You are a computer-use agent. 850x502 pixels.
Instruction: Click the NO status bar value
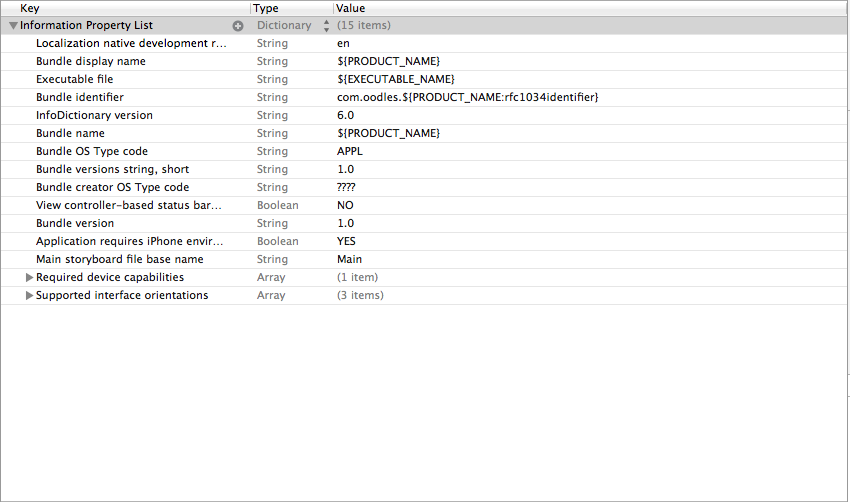pyautogui.click(x=345, y=205)
